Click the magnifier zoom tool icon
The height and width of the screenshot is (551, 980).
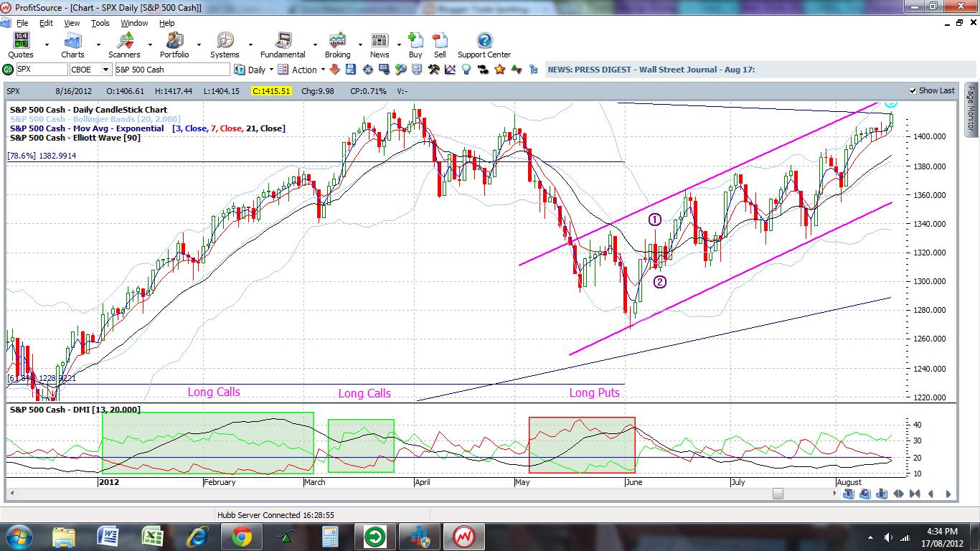tap(400, 70)
